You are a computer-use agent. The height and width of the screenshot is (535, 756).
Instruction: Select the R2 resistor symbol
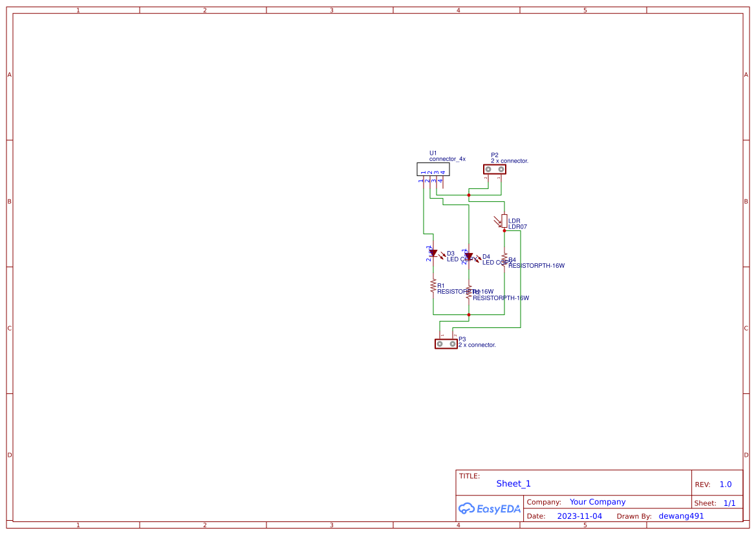tap(469, 292)
